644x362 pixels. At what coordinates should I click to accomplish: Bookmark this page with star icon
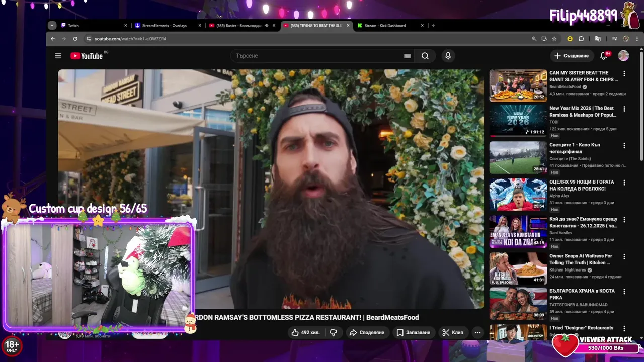[x=554, y=39]
